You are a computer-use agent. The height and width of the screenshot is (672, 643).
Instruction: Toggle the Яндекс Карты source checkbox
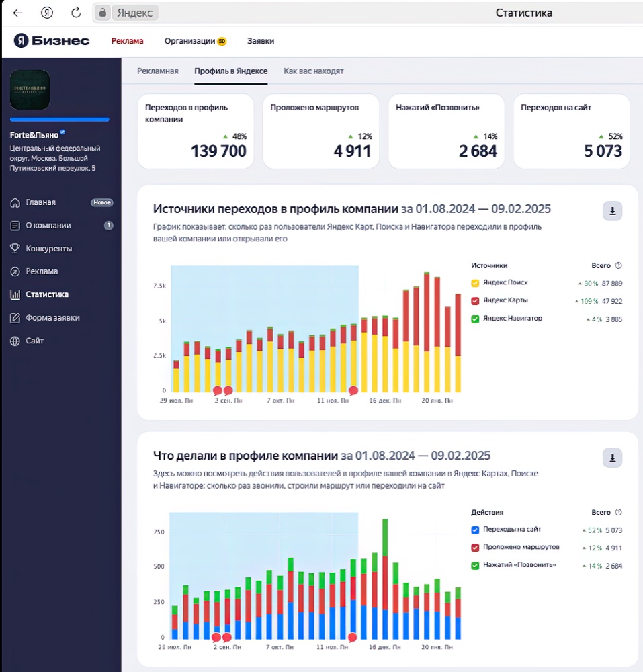(x=474, y=301)
